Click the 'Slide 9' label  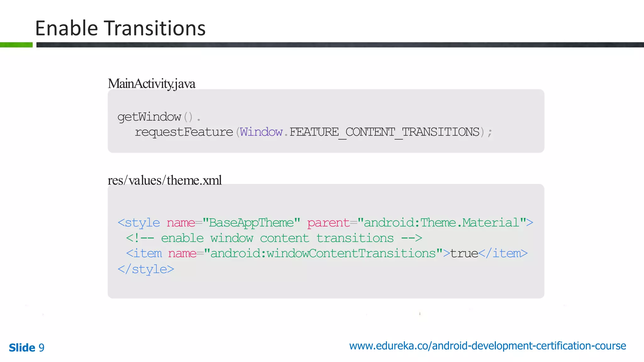(x=27, y=348)
